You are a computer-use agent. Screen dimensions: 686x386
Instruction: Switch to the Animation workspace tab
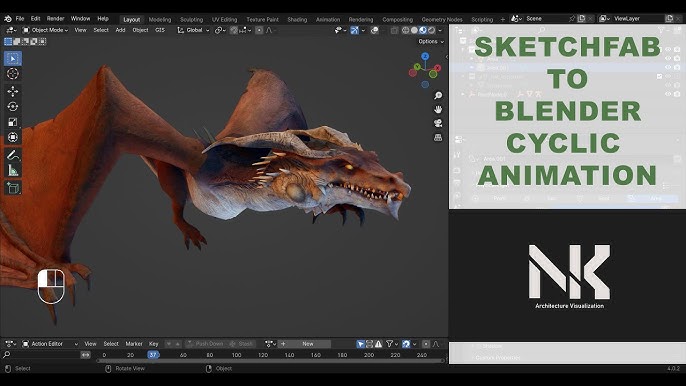click(328, 19)
